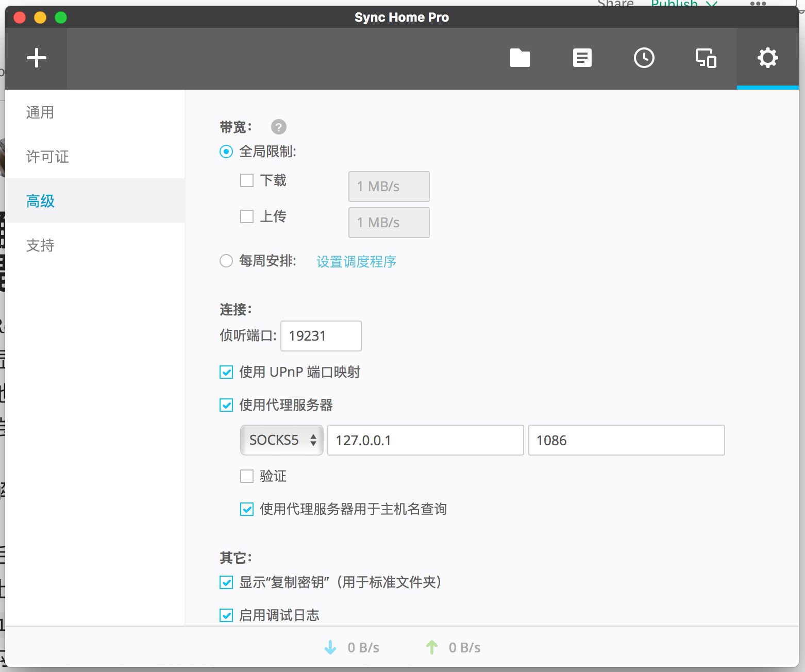The height and width of the screenshot is (672, 805).
Task: Toggle 显示“复制密钥” checkbox
Action: [x=226, y=582]
